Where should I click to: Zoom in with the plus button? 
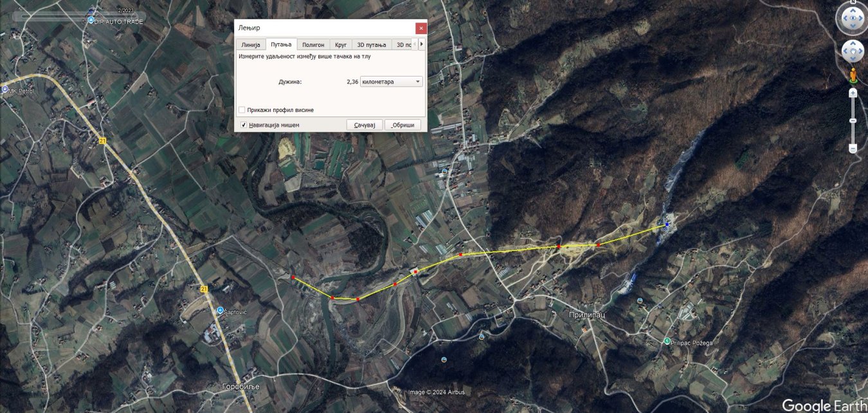coord(853,93)
